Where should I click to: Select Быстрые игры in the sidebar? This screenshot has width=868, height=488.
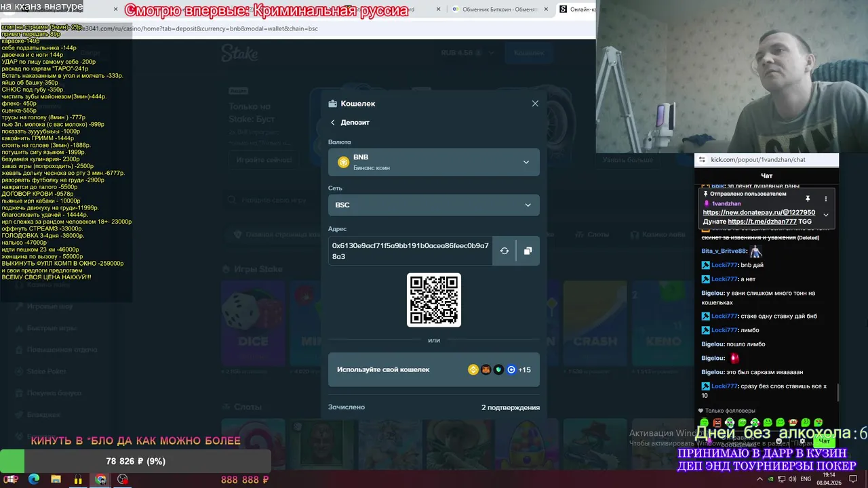[x=52, y=328]
